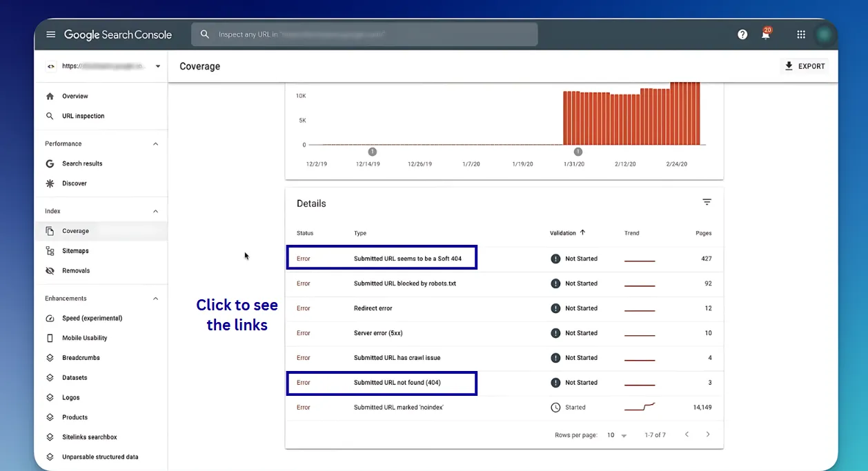Open the marked 'noindex' row
The image size is (868, 471).
[504, 408]
